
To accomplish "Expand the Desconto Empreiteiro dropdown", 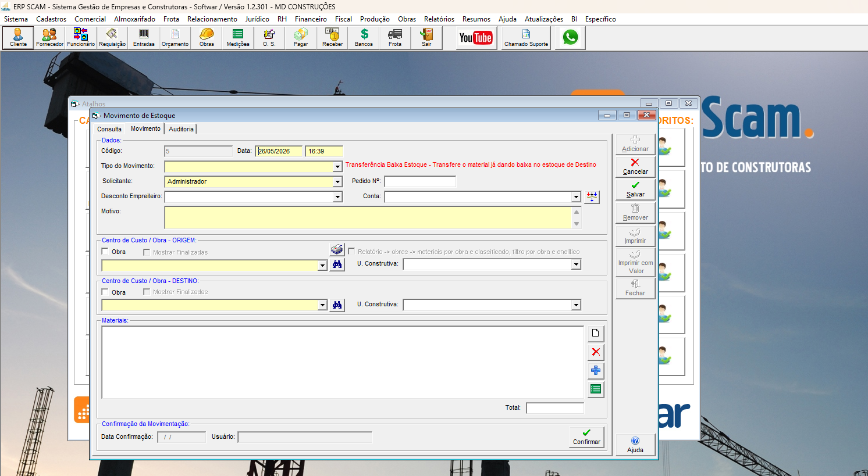I will tap(337, 197).
